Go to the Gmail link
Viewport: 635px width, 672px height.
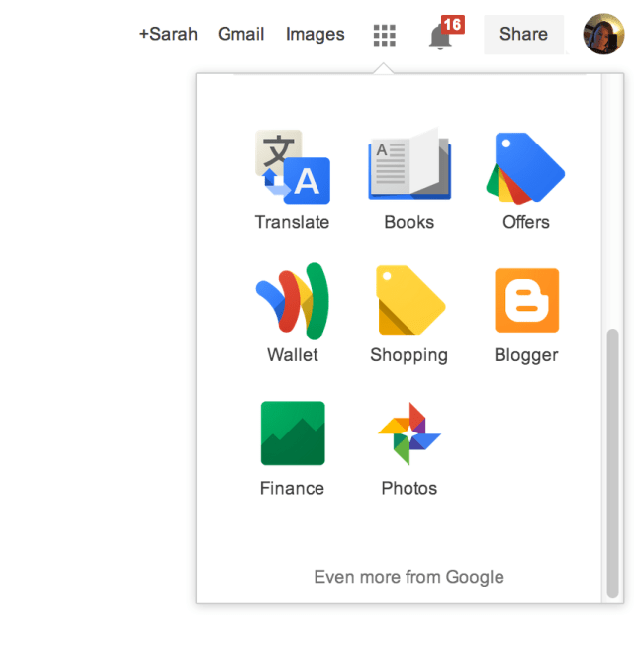coord(240,34)
